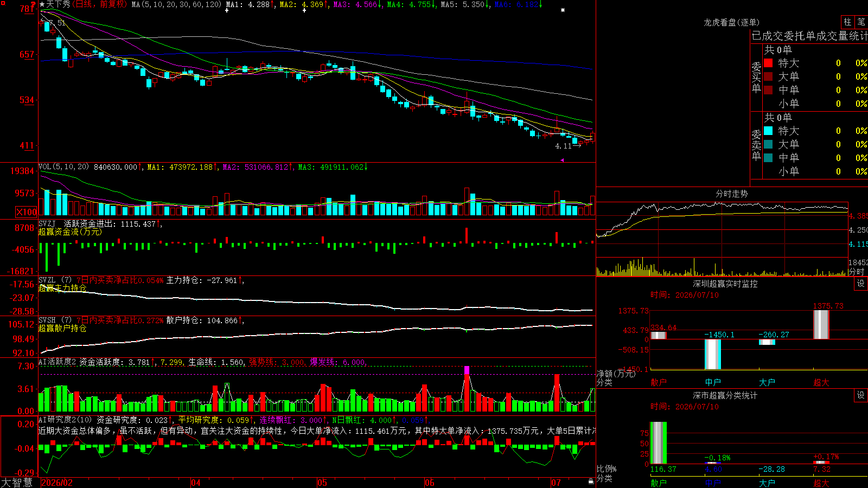Image resolution: width=868 pixels, height=488 pixels.
Task: Open VOL(5,10,20) indicator parameters
Action: pyautogui.click(x=63, y=167)
